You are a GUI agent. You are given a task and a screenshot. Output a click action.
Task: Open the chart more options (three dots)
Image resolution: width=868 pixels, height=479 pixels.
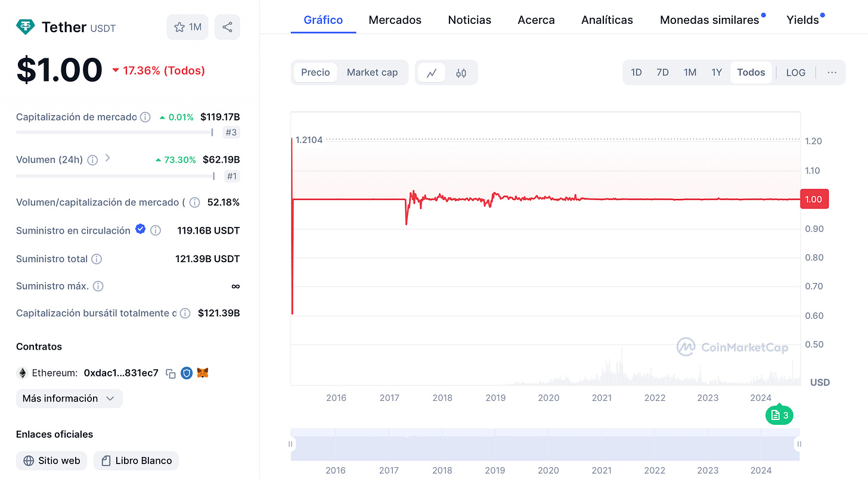pos(832,72)
